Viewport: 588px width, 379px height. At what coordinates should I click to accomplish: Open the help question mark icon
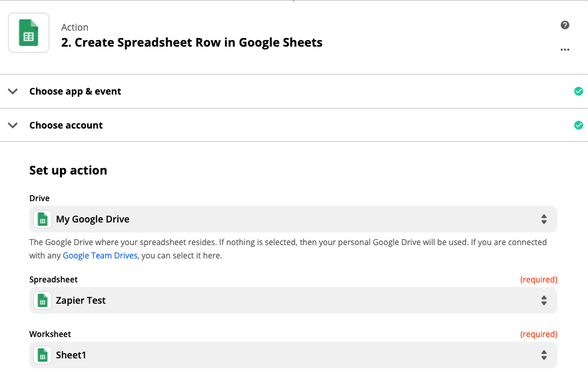[565, 25]
